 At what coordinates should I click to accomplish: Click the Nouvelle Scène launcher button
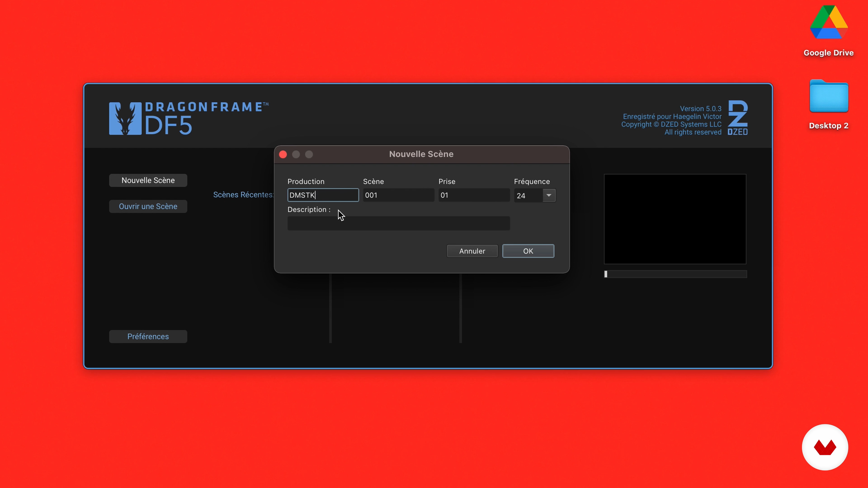pyautogui.click(x=148, y=180)
